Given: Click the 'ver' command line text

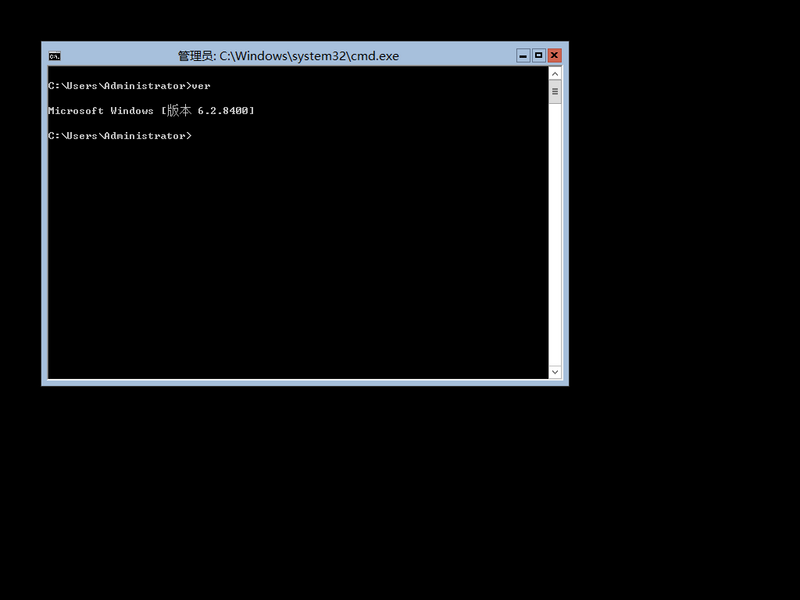Looking at the screenshot, I should coord(129,86).
